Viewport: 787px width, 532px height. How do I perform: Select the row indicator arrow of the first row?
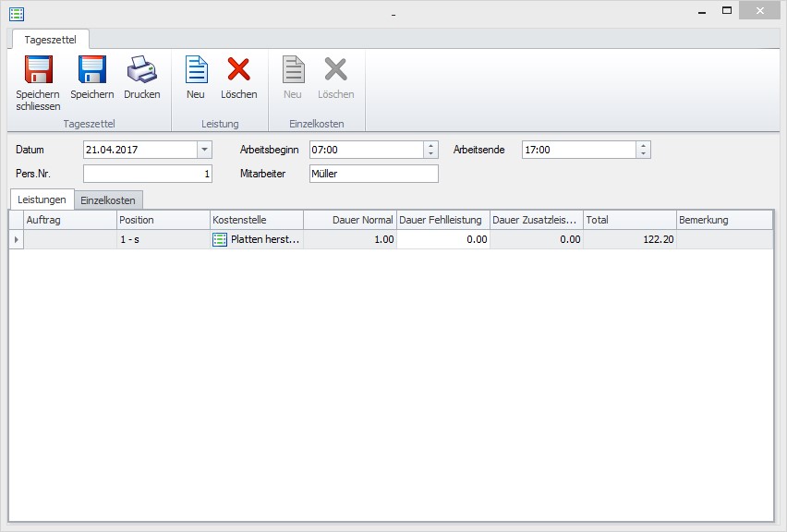point(16,239)
